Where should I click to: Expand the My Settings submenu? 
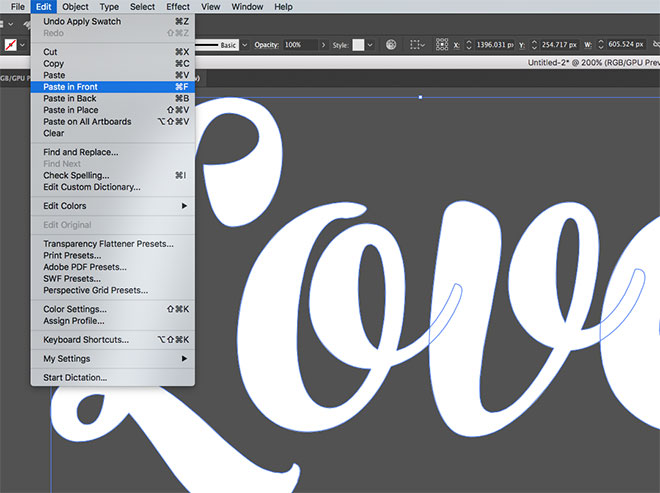(x=112, y=358)
